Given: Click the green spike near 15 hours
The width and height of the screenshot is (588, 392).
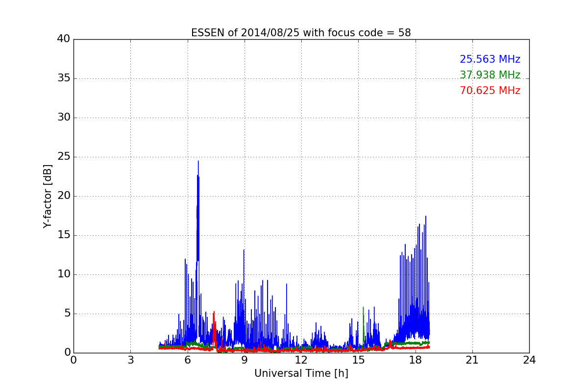Looking at the screenshot, I should click(363, 308).
